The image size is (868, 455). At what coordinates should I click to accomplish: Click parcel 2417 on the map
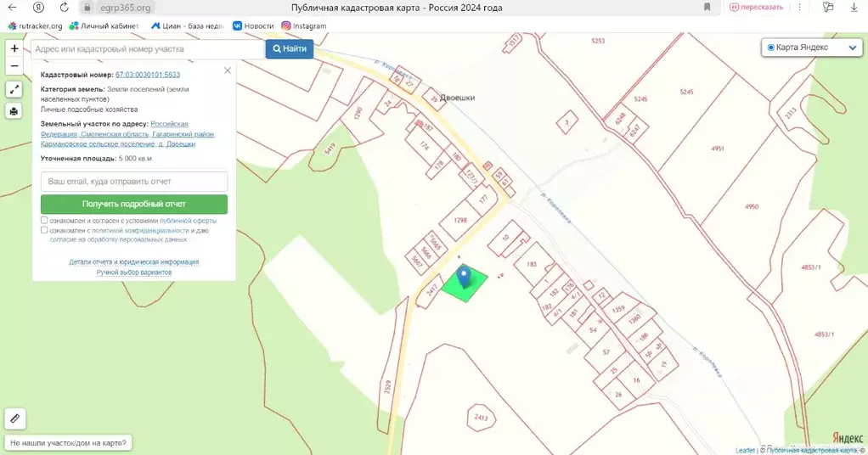(x=431, y=290)
